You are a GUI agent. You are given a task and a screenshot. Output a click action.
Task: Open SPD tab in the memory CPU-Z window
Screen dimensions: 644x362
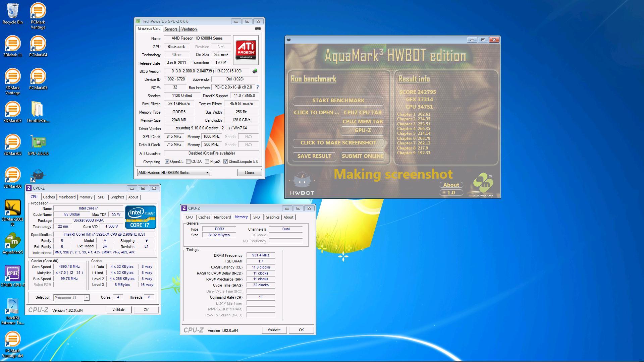(x=256, y=217)
